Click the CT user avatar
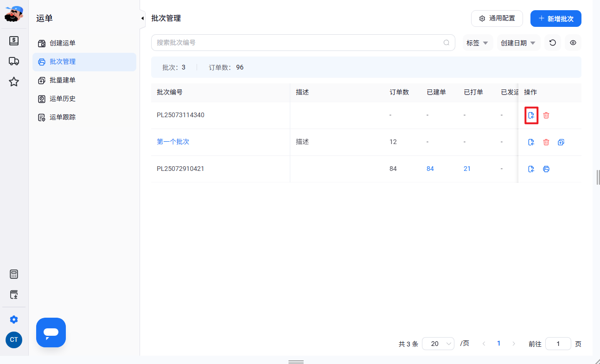600x364 pixels. 14,339
